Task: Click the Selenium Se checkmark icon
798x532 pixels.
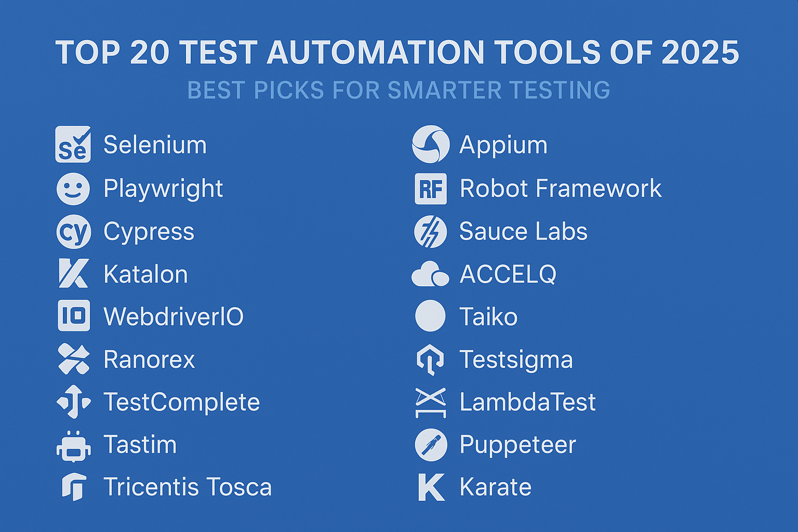Action: [73, 144]
